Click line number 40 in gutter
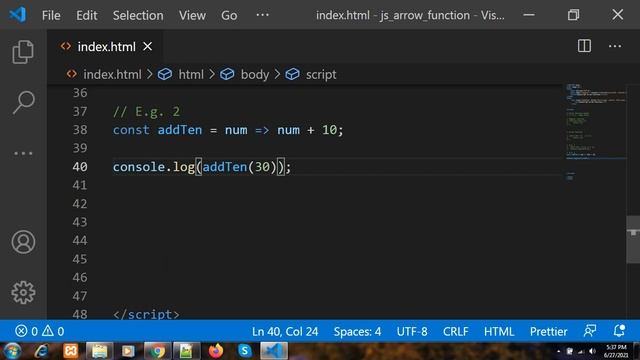 tap(80, 167)
